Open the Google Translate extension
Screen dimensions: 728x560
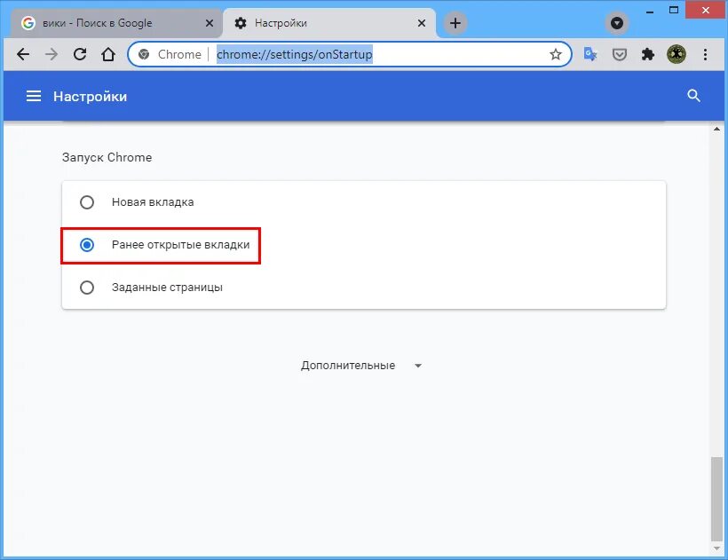(x=590, y=54)
